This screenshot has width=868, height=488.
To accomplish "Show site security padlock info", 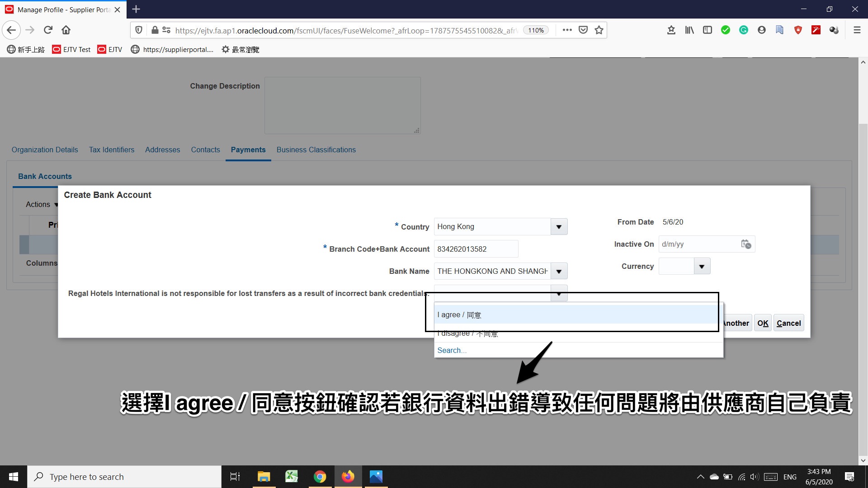I will [x=155, y=30].
